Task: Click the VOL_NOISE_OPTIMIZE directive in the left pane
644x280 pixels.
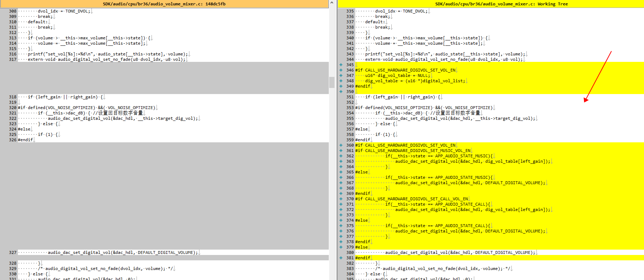Action: [x=86, y=108]
